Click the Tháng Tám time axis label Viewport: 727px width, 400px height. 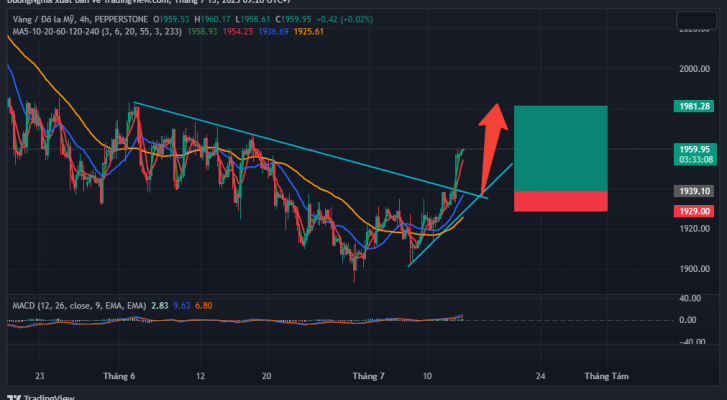[606, 376]
